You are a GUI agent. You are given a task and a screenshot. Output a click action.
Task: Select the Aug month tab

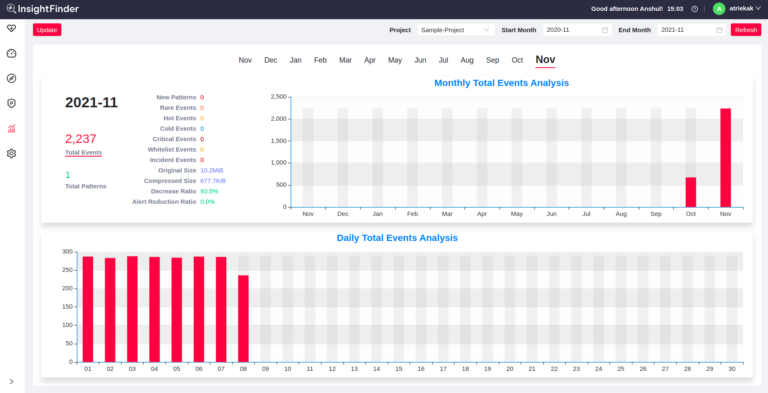coord(467,60)
